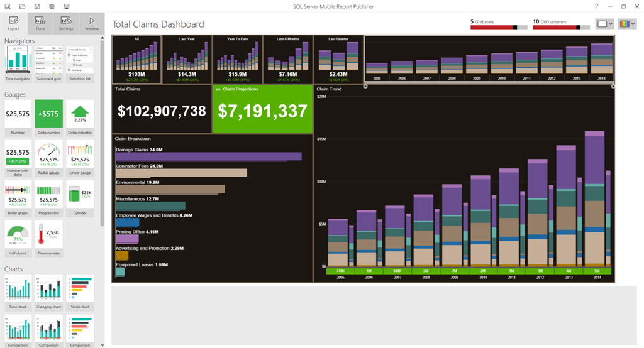644x348 pixels.
Task: Click the New report icon
Action: click(x=7, y=6)
